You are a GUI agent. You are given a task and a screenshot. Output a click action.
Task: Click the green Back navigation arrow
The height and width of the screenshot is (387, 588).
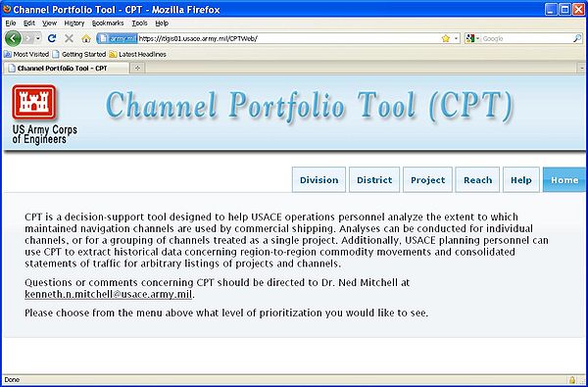pos(13,38)
